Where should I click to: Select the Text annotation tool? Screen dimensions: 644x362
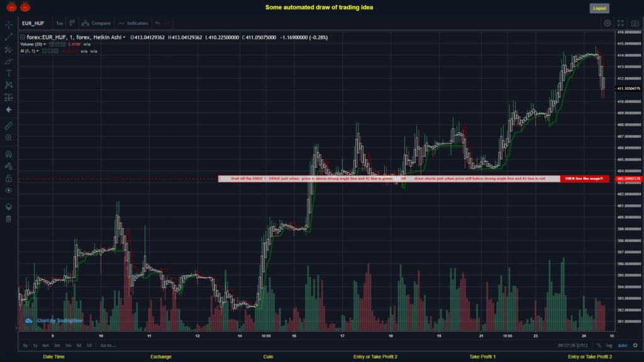tap(9, 73)
